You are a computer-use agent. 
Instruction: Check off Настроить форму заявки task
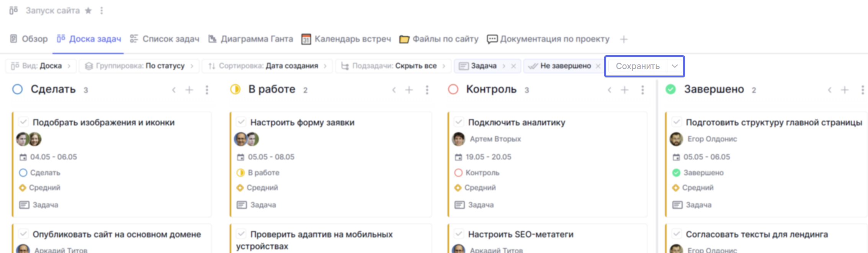point(241,122)
